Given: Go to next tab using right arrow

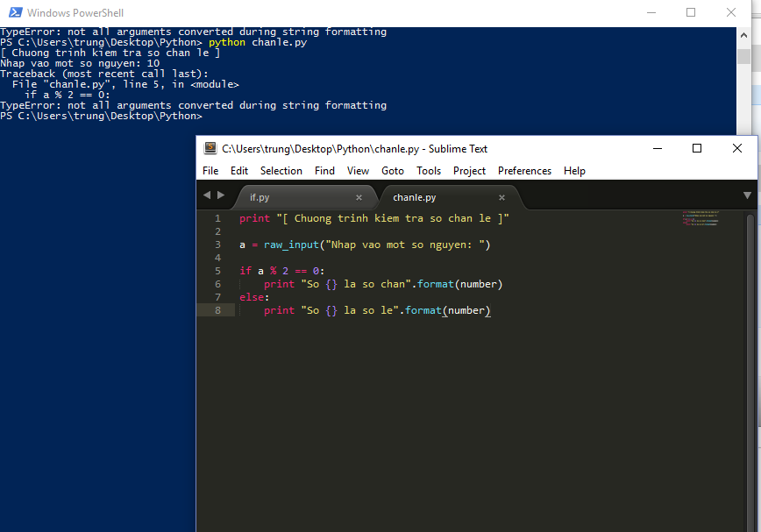Looking at the screenshot, I should coord(220,195).
